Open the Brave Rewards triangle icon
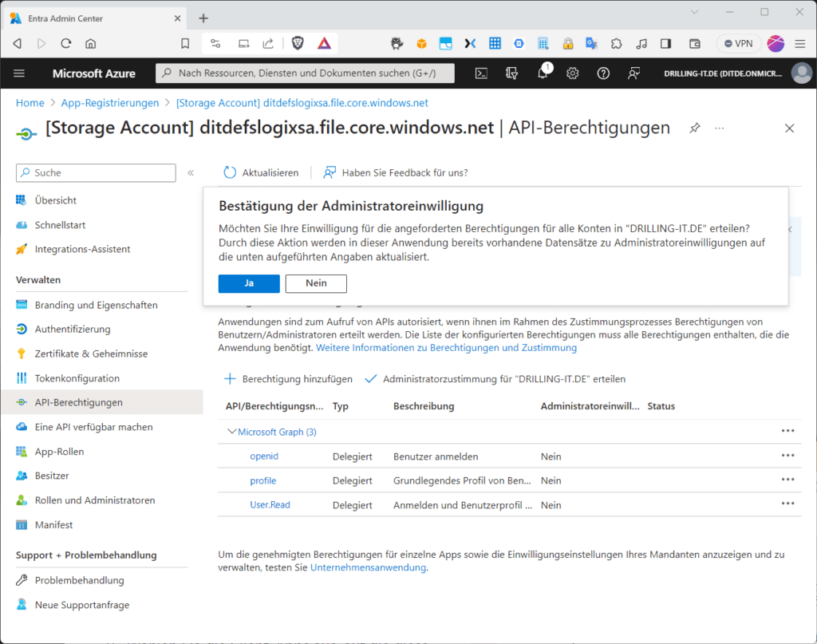Image resolution: width=817 pixels, height=644 pixels. click(324, 43)
